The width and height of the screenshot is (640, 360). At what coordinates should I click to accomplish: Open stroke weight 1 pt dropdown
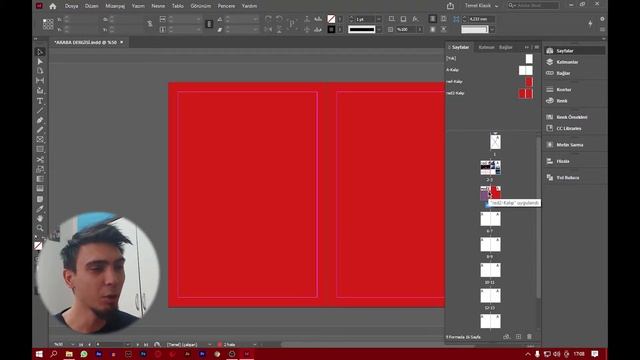pos(379,19)
